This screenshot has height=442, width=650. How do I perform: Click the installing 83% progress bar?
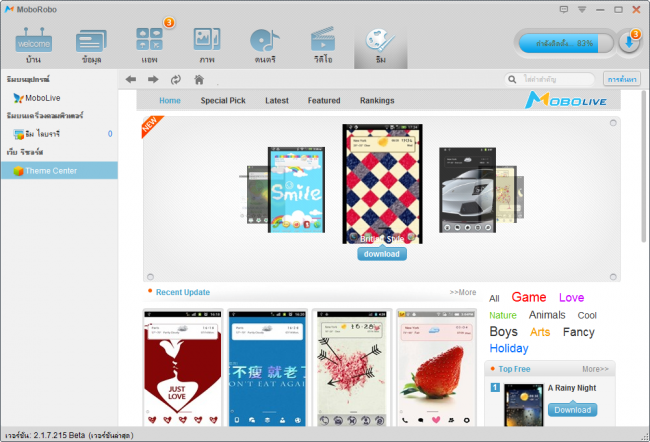[x=566, y=43]
